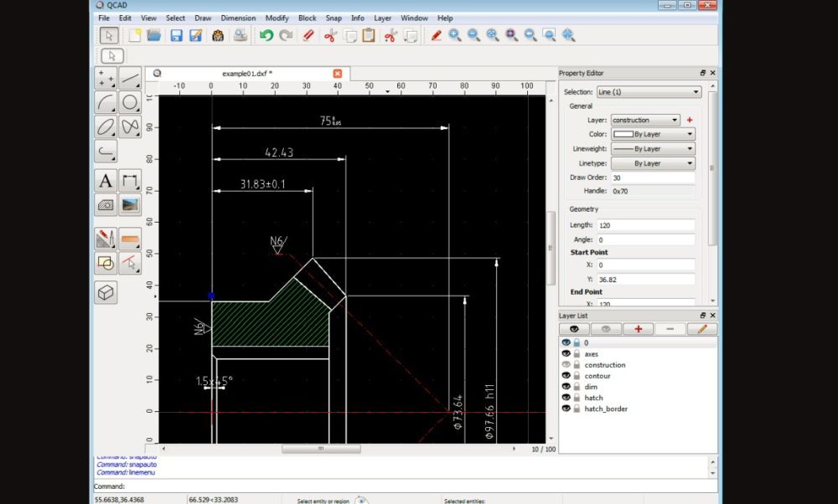
Task: Remove layer using the minus button
Action: tap(670, 329)
